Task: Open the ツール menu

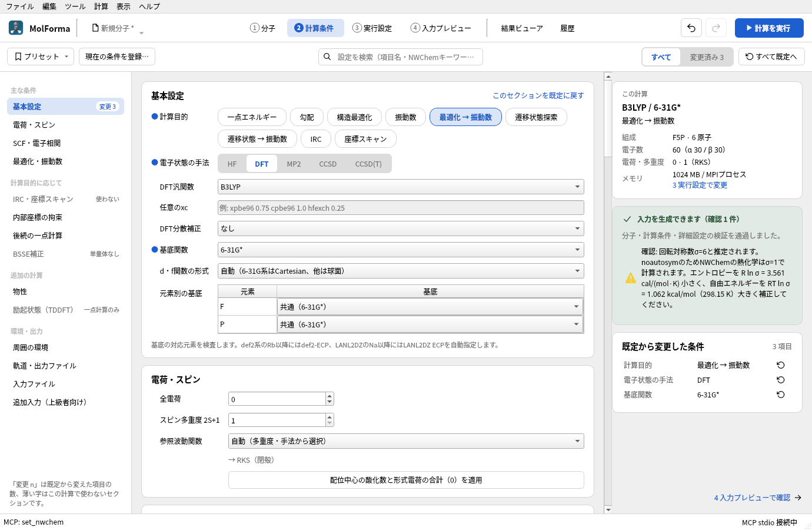Action: click(x=75, y=6)
